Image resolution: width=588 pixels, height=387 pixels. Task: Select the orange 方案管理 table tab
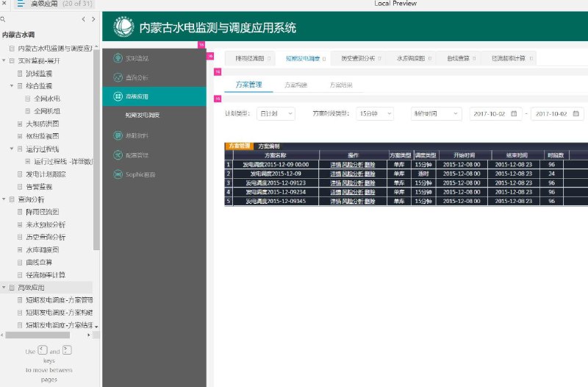tap(240, 146)
